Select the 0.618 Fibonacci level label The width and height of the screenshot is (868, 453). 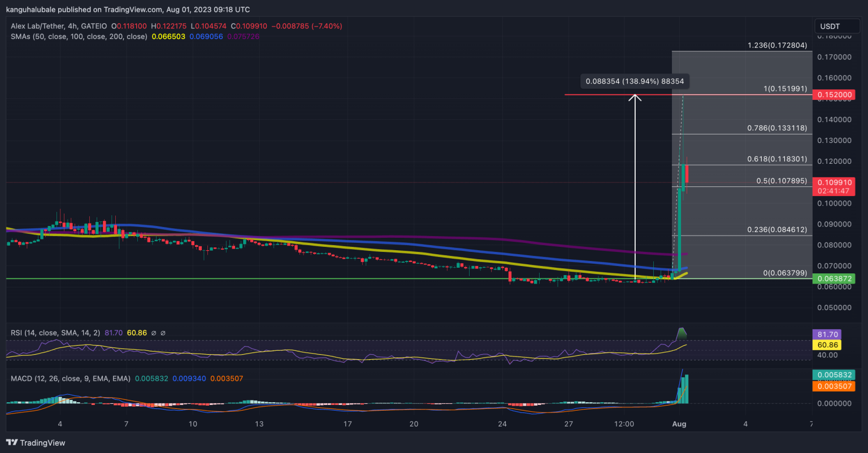tap(776, 159)
